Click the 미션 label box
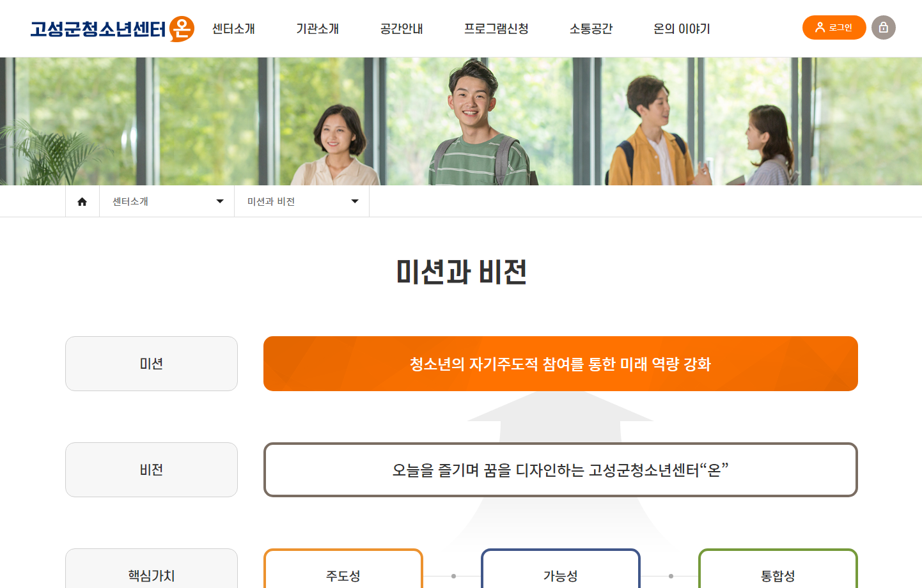This screenshot has width=922, height=588. [x=152, y=364]
